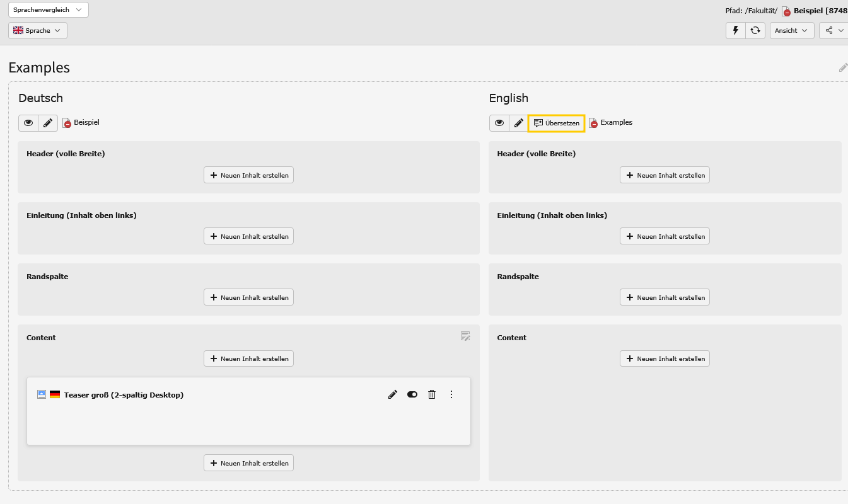Edit English page properties pencil icon
This screenshot has height=504, width=848.
[518, 123]
